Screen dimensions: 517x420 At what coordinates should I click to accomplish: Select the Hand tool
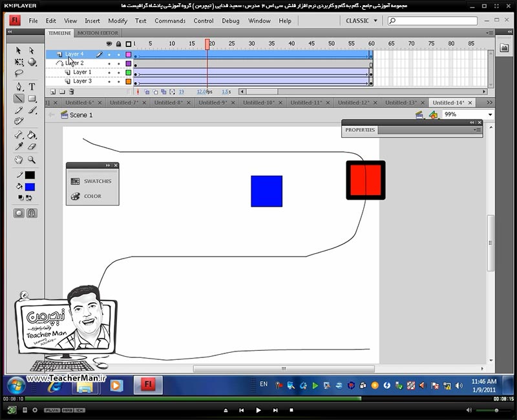pos(19,160)
